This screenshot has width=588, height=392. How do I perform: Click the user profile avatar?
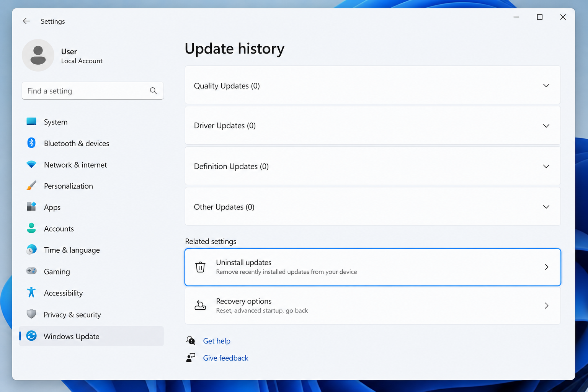[x=38, y=55]
